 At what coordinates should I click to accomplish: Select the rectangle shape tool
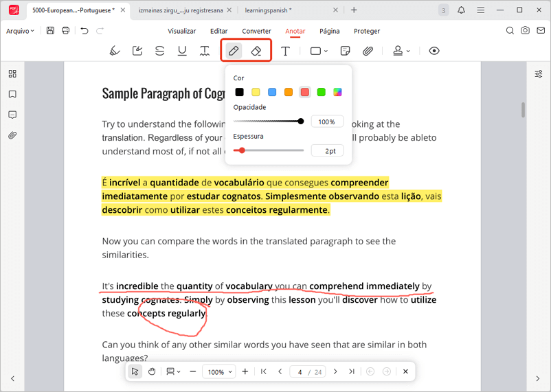tap(315, 51)
